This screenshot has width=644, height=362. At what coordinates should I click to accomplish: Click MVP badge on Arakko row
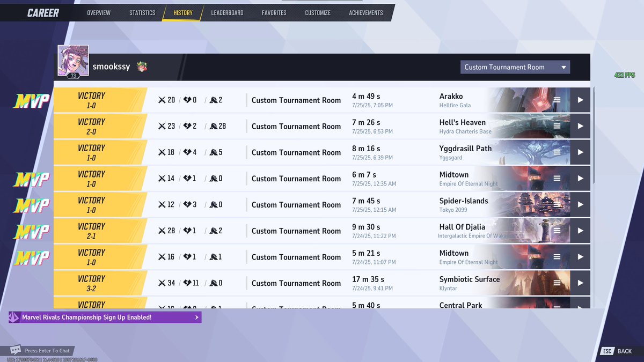click(32, 100)
